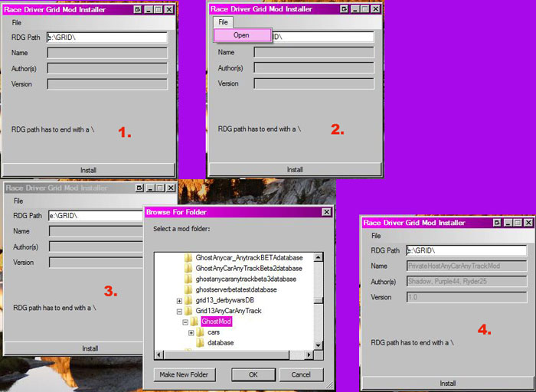Click vertical scrollbar thumb in folder tree
The image size is (536, 392).
tap(319, 300)
